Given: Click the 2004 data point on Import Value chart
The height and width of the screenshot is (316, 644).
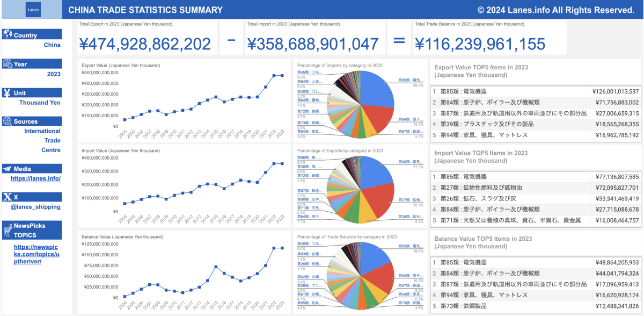Looking at the screenshot, I should [125, 204].
